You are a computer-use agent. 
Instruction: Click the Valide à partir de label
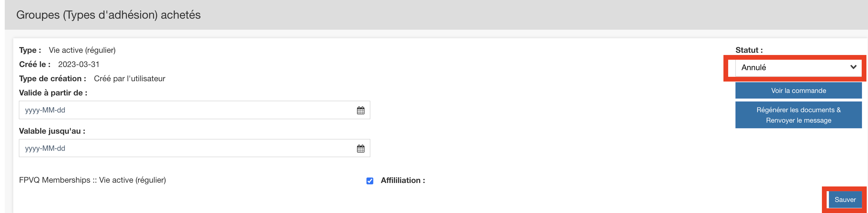click(53, 93)
